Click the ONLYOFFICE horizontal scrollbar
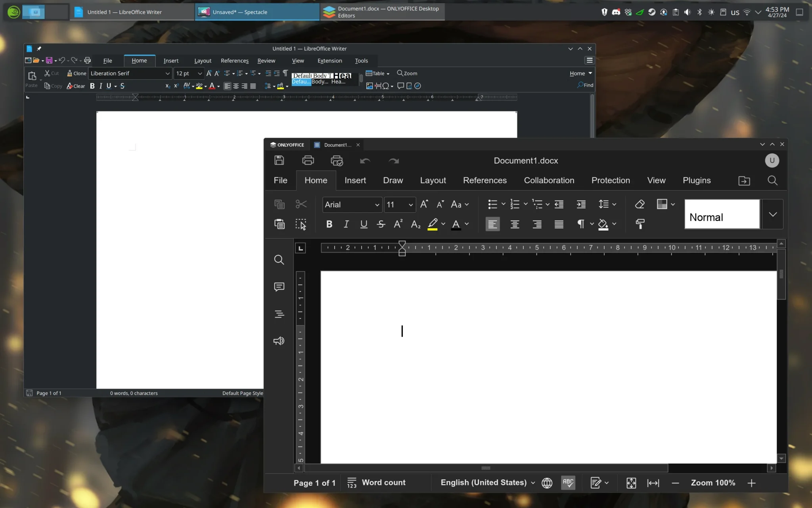This screenshot has width=812, height=508. click(486, 468)
